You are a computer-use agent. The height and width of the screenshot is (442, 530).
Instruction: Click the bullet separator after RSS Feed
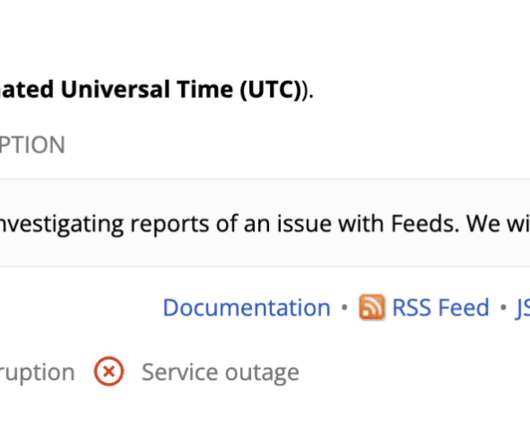503,308
